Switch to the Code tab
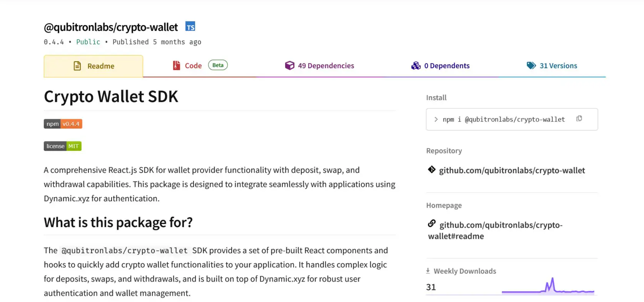Image resolution: width=644 pixels, height=302 pixels. [x=200, y=66]
